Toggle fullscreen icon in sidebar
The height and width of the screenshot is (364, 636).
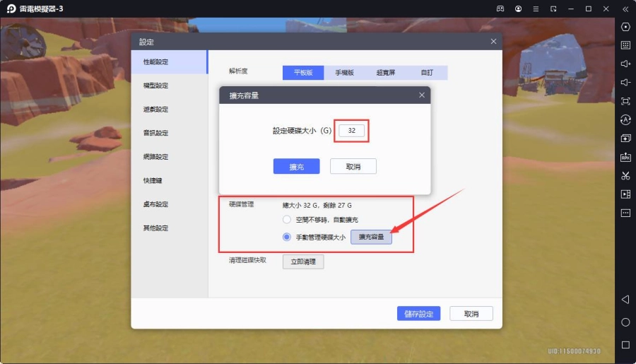click(625, 101)
